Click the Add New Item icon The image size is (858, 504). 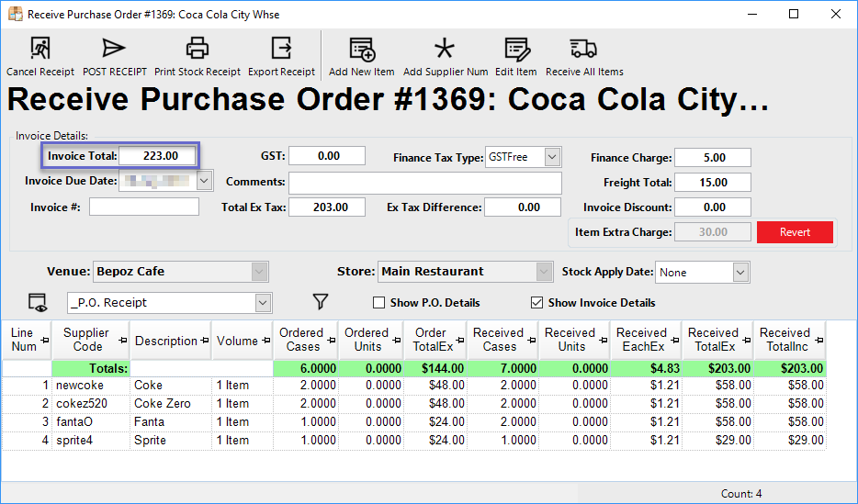coord(362,50)
